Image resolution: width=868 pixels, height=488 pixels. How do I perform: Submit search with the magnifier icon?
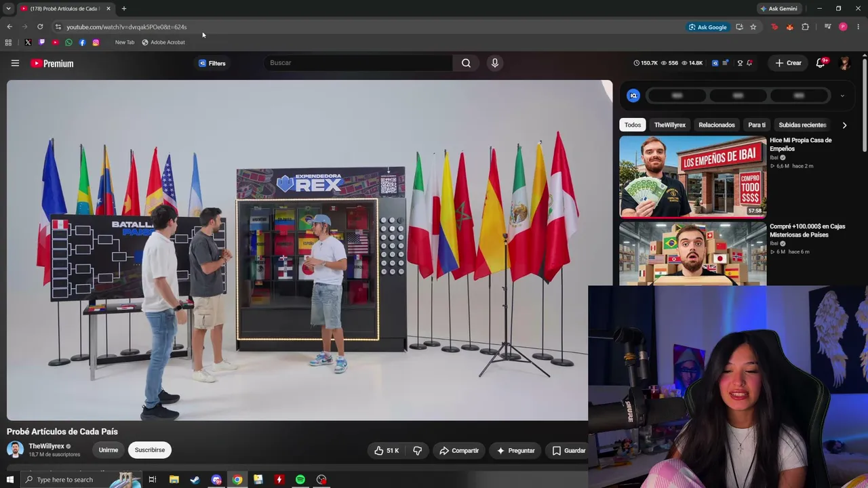[466, 63]
